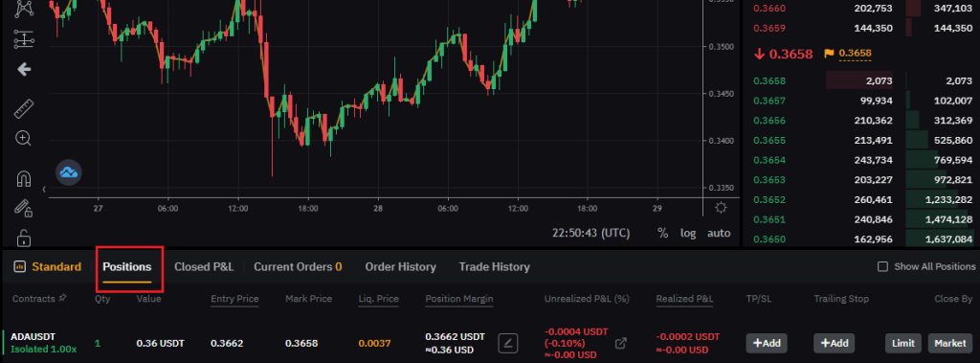980x363 pixels.
Task: Toggle the magnet snap mode icon
Action: coord(24,179)
